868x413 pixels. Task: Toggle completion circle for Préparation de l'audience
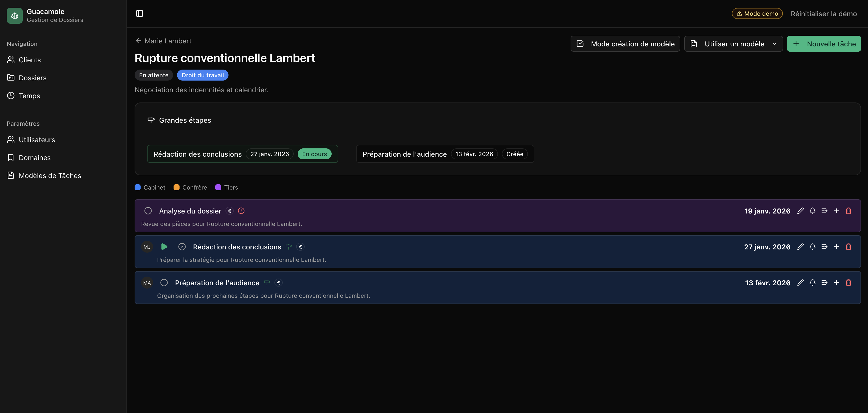164,283
